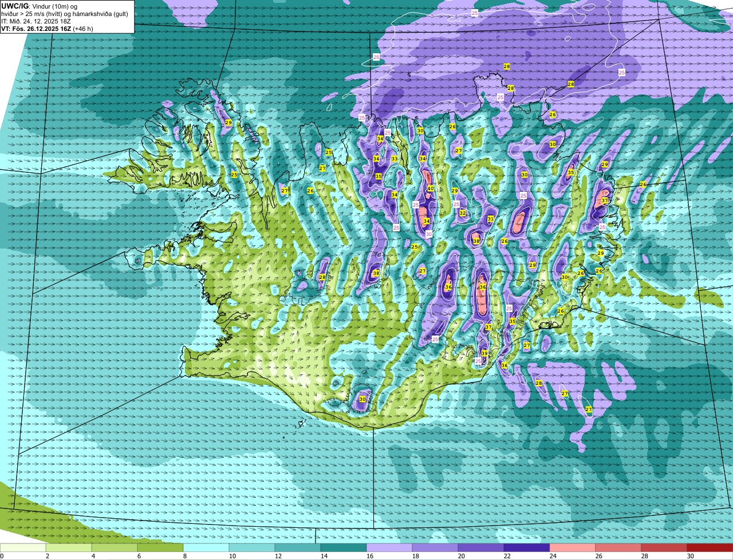Select the 10–12 m/s legend color
This screenshot has height=560, width=733.
[252, 547]
